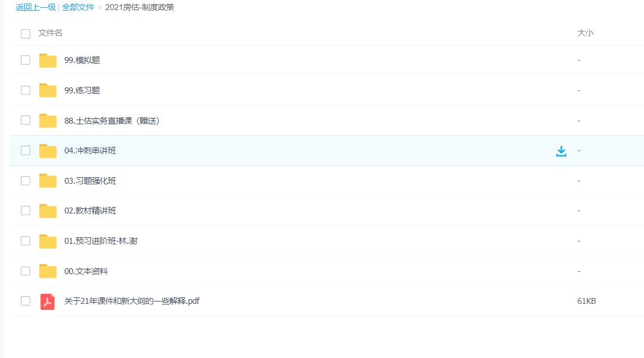Click the folder icon for 00.文本资料

pyautogui.click(x=48, y=271)
